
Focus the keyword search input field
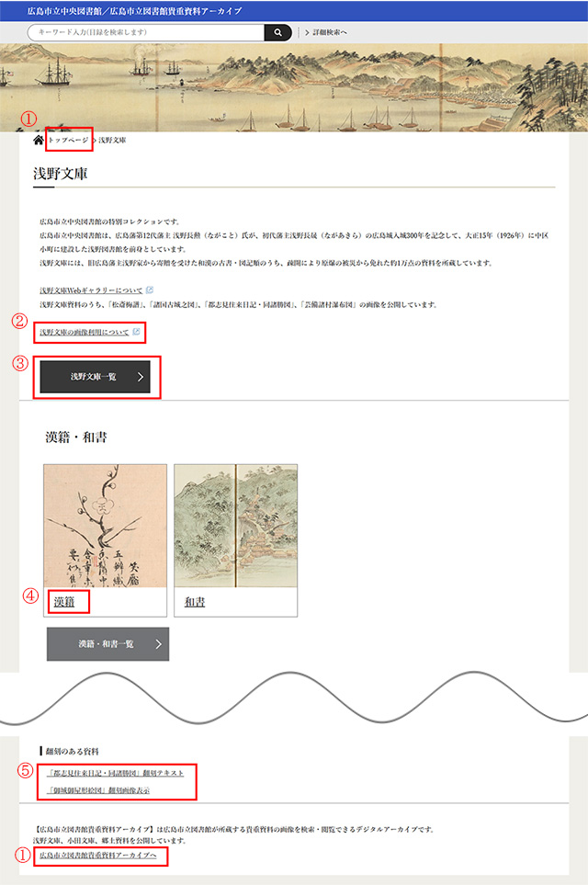click(x=145, y=33)
